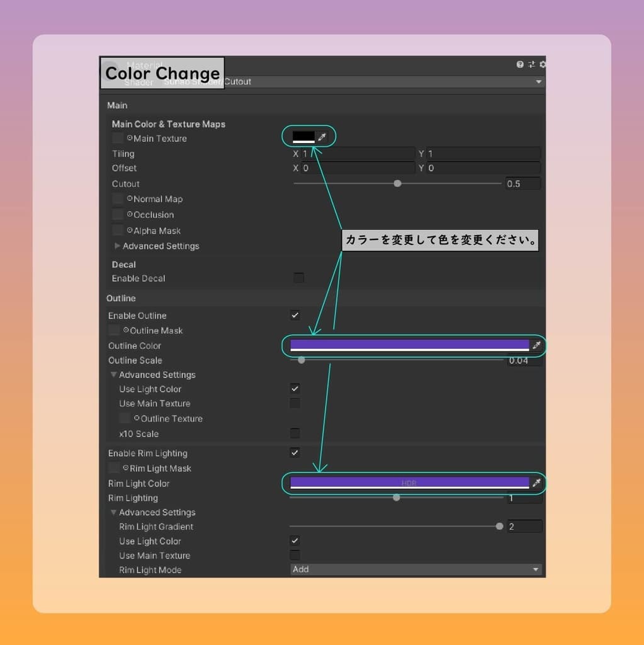The width and height of the screenshot is (644, 645).
Task: Click the Outline Scale slider handle
Action: [302, 360]
